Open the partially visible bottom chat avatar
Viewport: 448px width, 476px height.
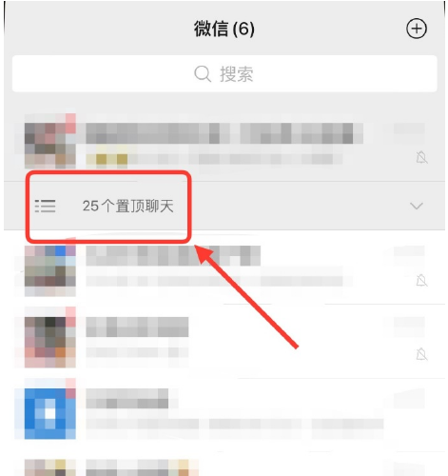click(50, 467)
